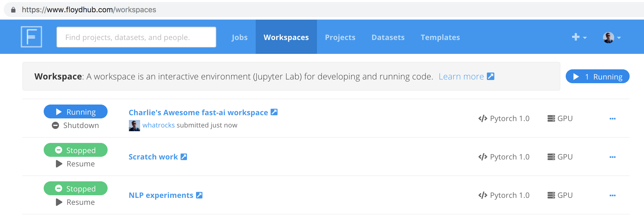The height and width of the screenshot is (216, 644).
Task: Click whatrocks avatar thumbnail in workspace row
Action: point(134,125)
